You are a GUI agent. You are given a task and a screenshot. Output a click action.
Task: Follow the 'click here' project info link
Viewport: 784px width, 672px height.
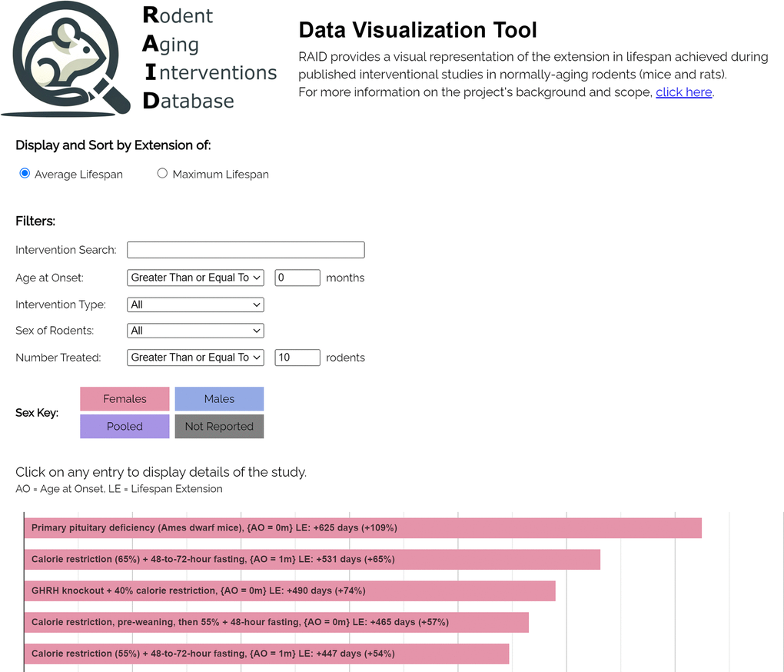[683, 92]
